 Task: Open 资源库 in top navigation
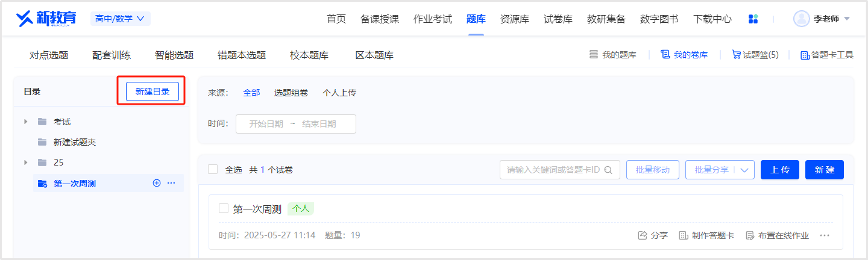pos(515,19)
